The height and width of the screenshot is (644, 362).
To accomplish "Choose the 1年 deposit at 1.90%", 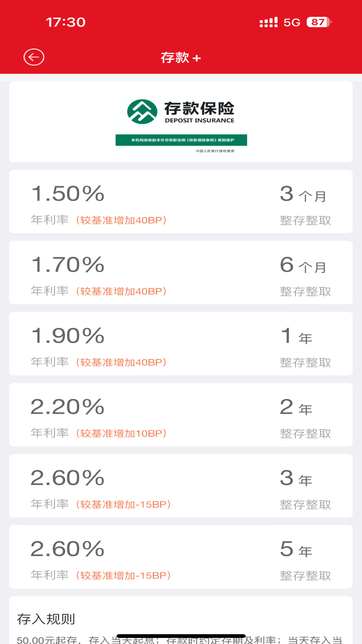I will click(181, 344).
